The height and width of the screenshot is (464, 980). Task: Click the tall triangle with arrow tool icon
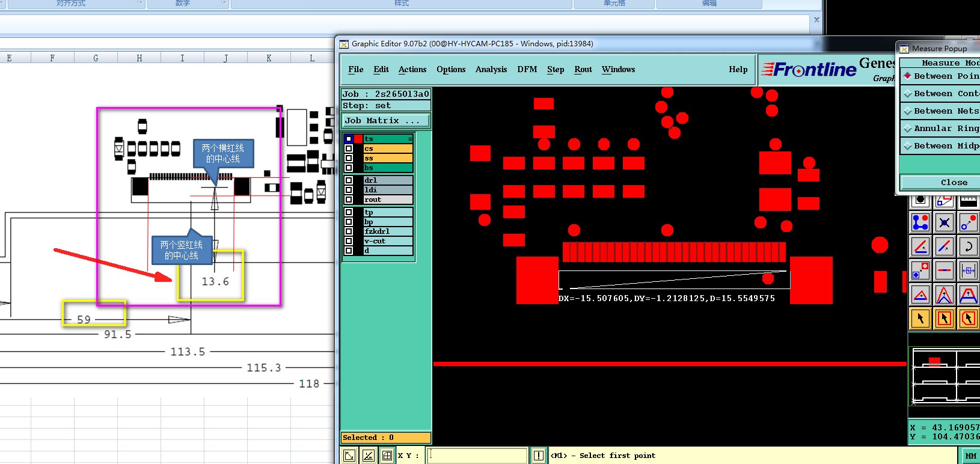[x=944, y=295]
